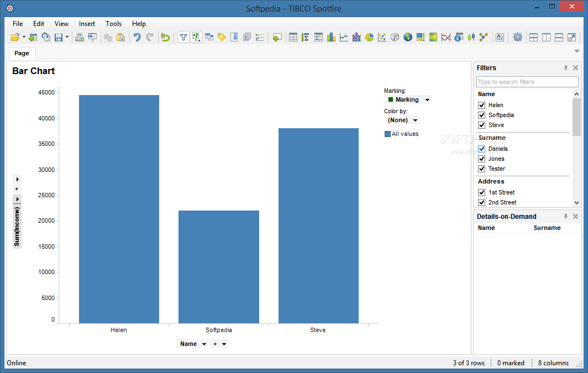This screenshot has width=588, height=373.
Task: Toggle the Details-on-Demand icon
Action: pos(196,37)
